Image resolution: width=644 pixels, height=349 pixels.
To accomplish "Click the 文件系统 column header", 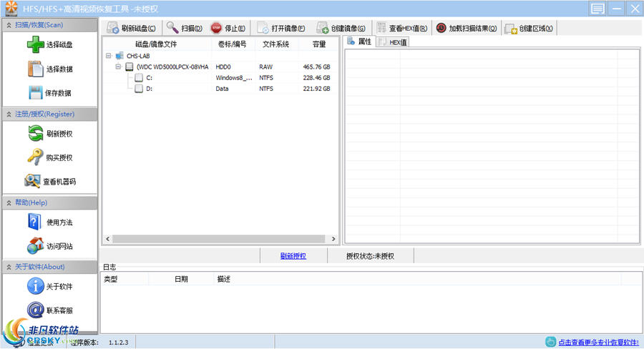I will [276, 44].
